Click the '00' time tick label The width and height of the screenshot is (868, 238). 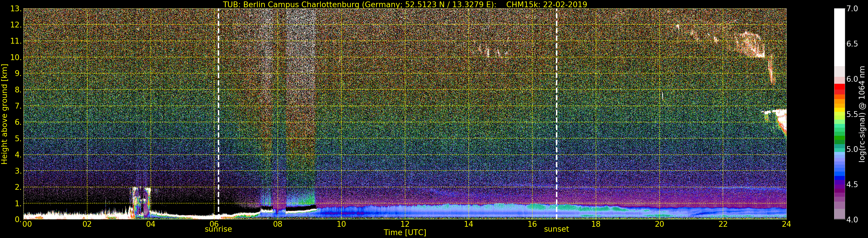coord(27,224)
